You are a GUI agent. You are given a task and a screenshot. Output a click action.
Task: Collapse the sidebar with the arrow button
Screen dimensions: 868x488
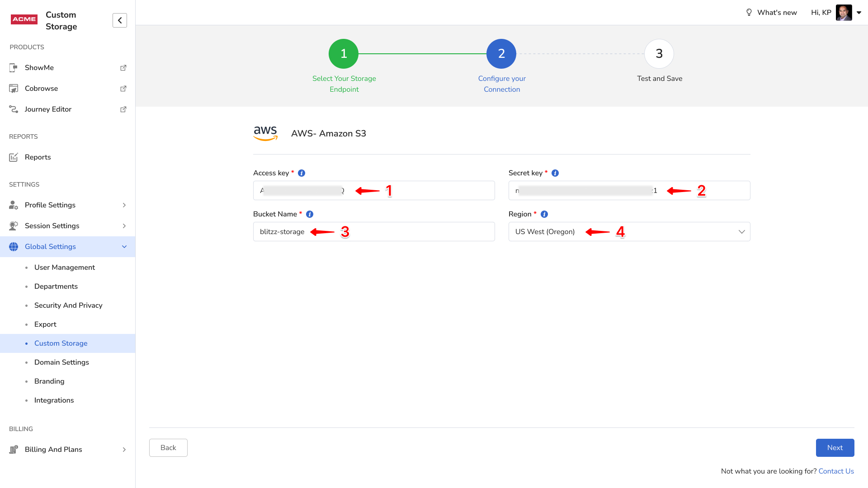pyautogui.click(x=120, y=20)
